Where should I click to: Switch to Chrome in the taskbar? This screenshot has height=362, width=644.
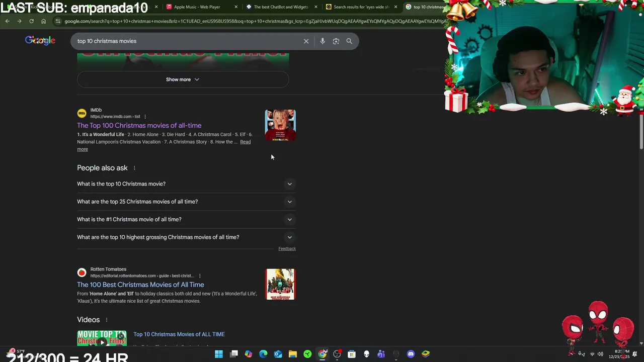tap(323, 354)
